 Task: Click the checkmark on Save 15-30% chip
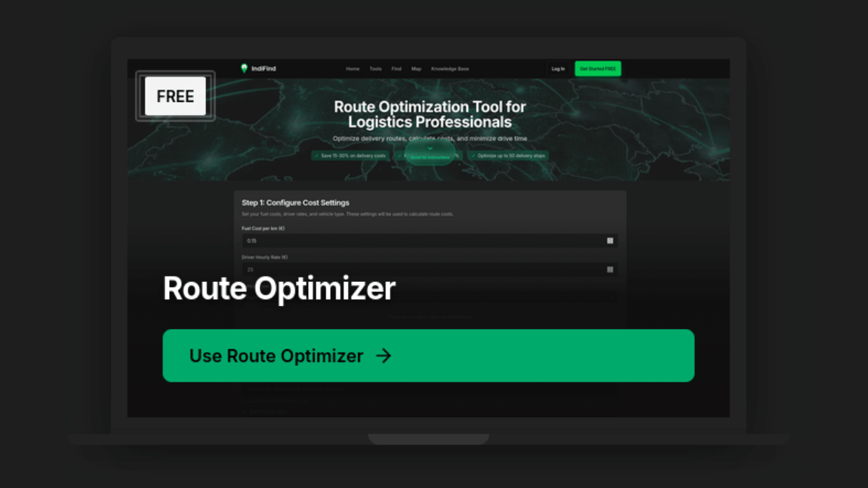[317, 155]
